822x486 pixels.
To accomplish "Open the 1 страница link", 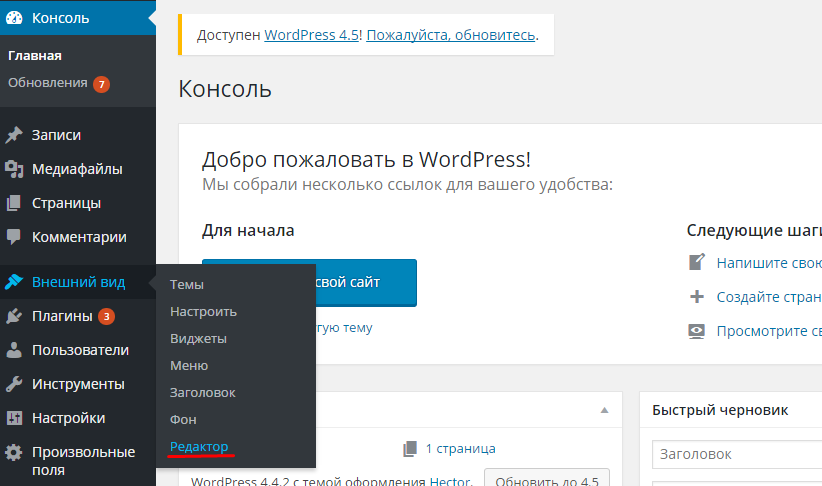I will [460, 449].
